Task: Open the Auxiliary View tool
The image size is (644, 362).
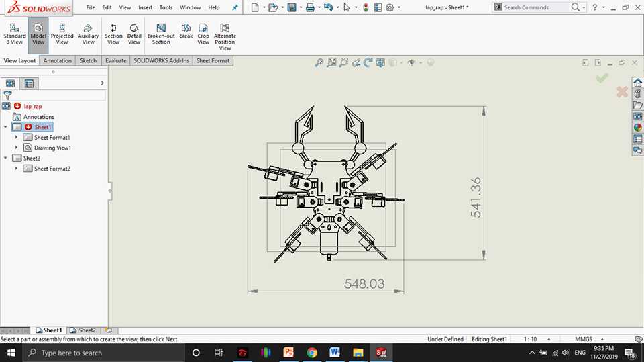Action: (89, 34)
